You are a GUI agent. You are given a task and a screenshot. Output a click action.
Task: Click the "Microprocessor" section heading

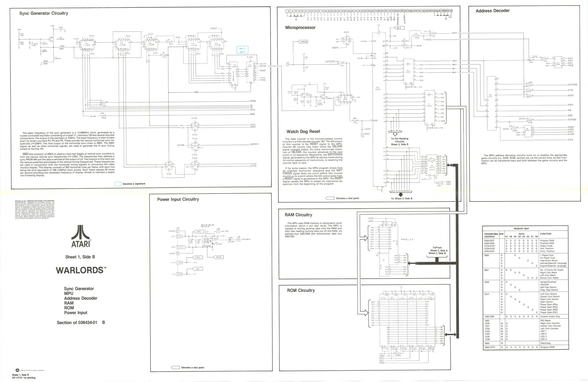300,28
